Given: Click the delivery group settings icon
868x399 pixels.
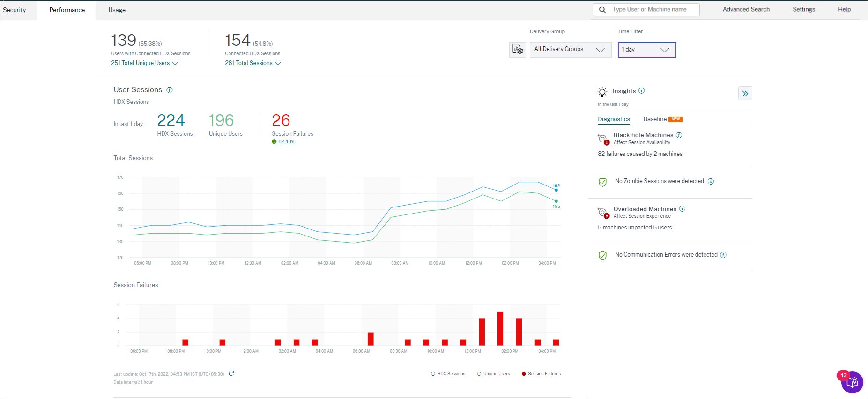Looking at the screenshot, I should [517, 50].
